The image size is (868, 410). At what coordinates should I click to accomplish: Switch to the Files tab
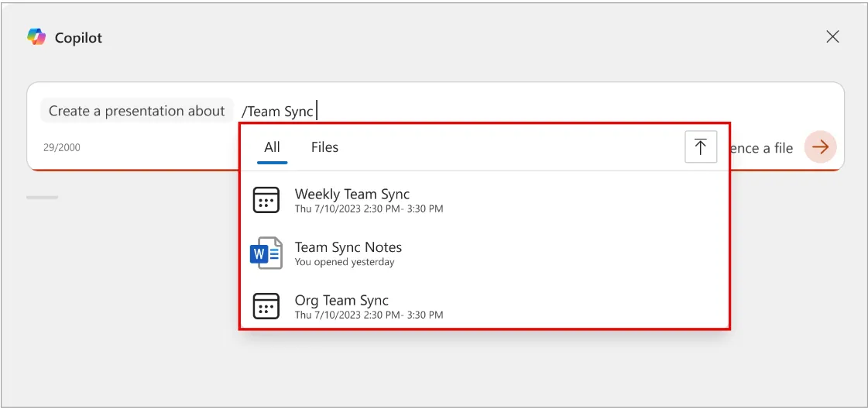pos(324,147)
